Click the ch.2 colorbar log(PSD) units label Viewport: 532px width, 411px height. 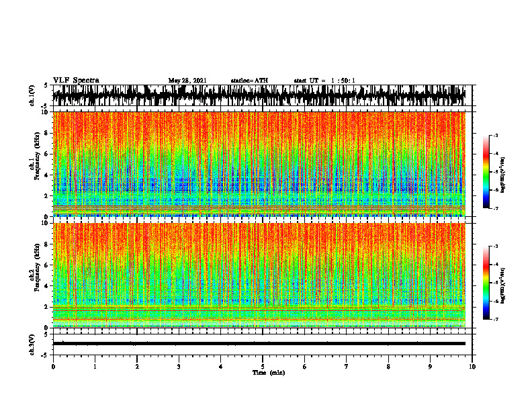503,285
